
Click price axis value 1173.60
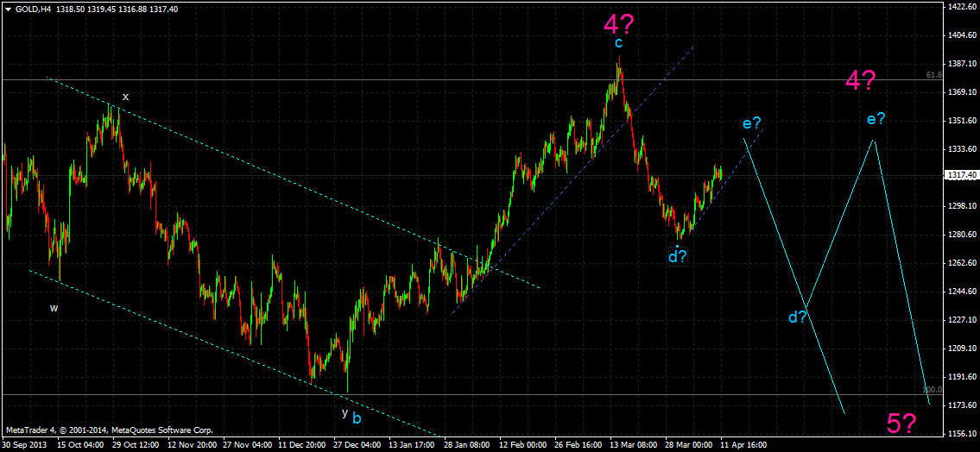click(961, 405)
